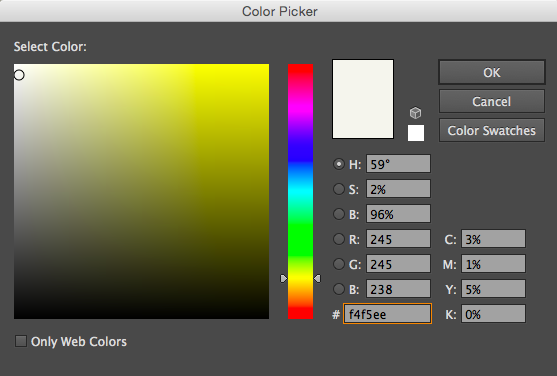557x376 pixels.
Task: Open the Color Swatches view
Action: pos(492,130)
